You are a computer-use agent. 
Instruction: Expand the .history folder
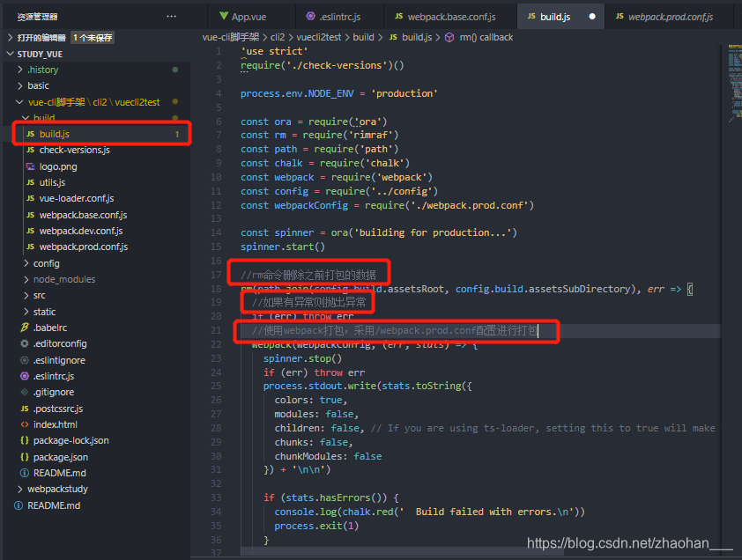pyautogui.click(x=20, y=70)
